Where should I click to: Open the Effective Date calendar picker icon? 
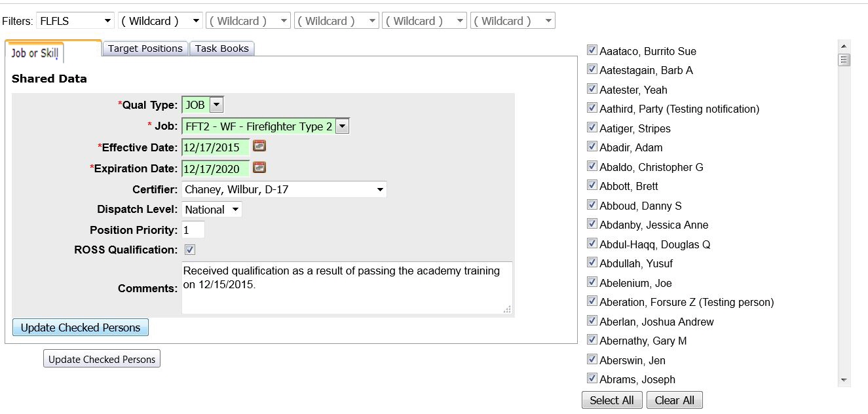pyautogui.click(x=259, y=146)
